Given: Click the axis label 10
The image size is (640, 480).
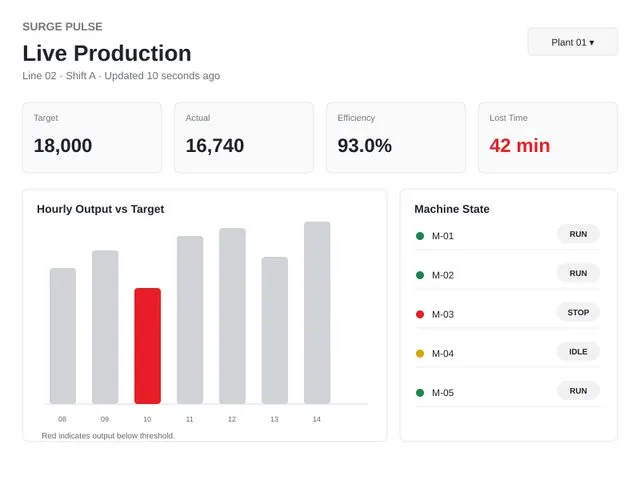Looking at the screenshot, I should coord(147,419).
